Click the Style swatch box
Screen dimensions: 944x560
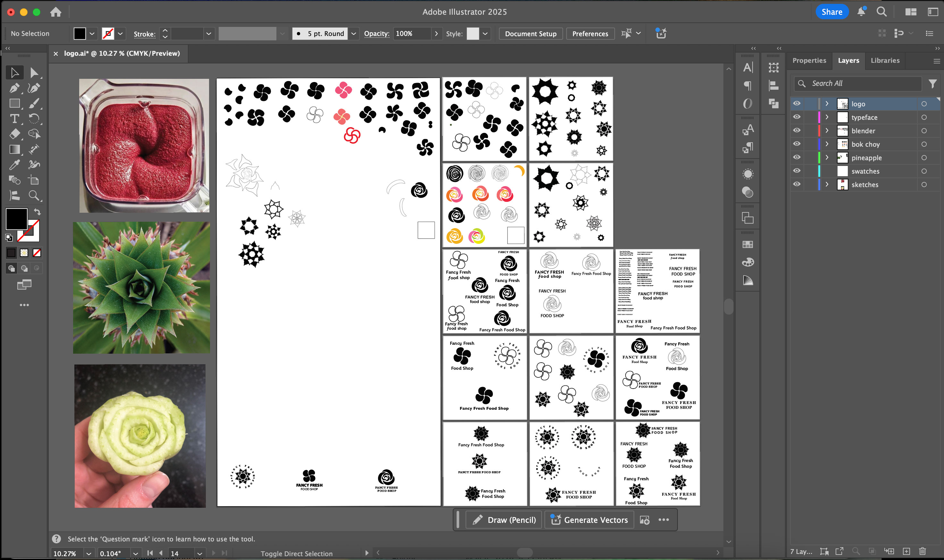tap(472, 34)
